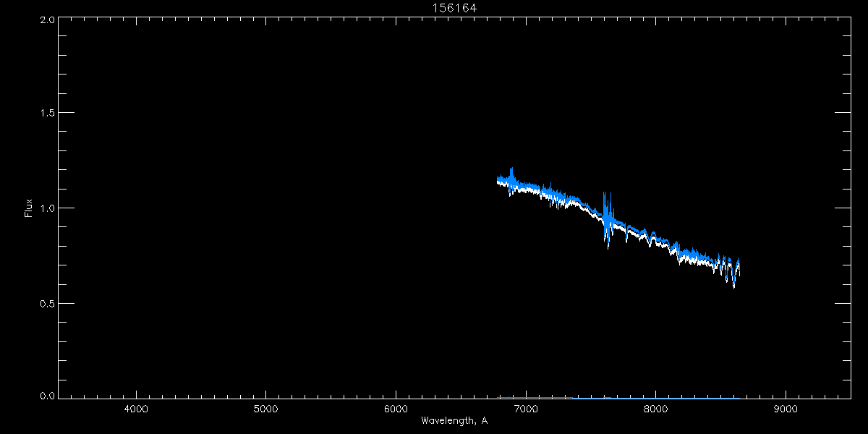Viewport: 868px width, 434px height.
Task: Click the 0.5 flux tick label
Action: [48, 303]
